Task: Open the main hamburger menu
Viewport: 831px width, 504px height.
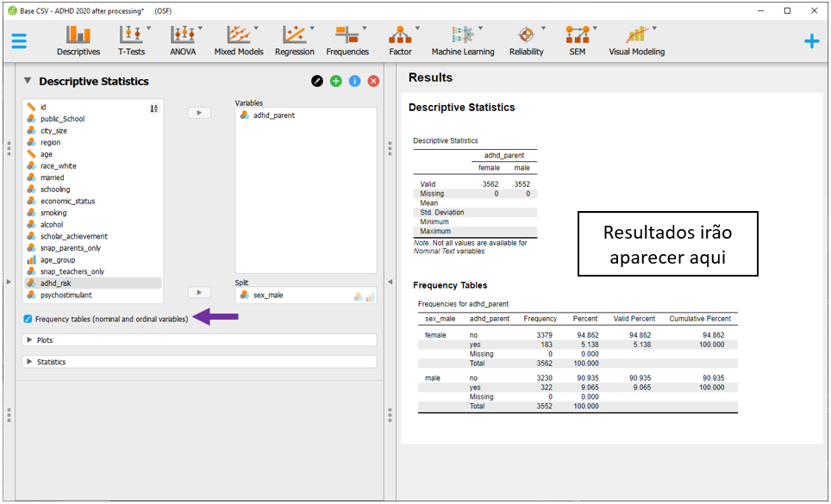Action: click(x=19, y=40)
